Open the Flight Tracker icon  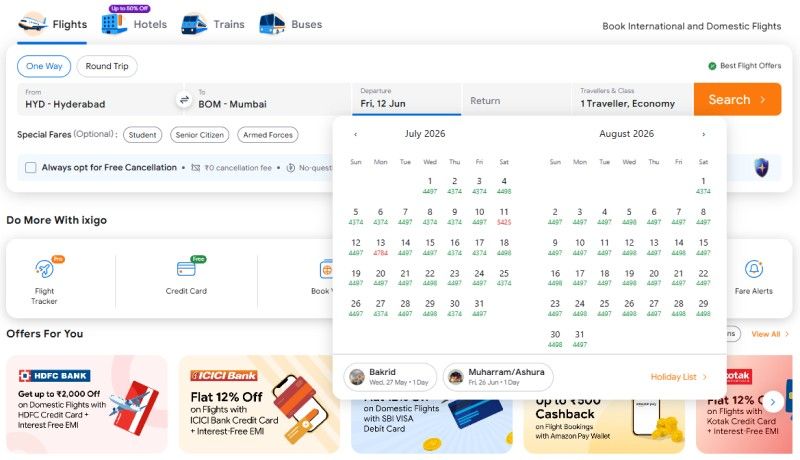pos(44,268)
